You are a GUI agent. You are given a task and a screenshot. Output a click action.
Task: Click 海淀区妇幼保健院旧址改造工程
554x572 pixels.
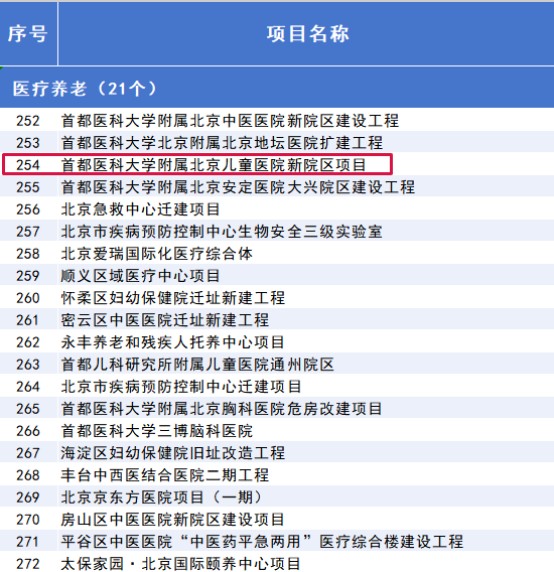(x=173, y=453)
